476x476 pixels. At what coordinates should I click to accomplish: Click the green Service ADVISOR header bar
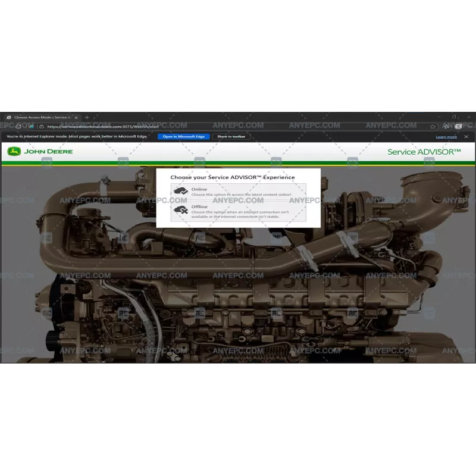coord(238,161)
